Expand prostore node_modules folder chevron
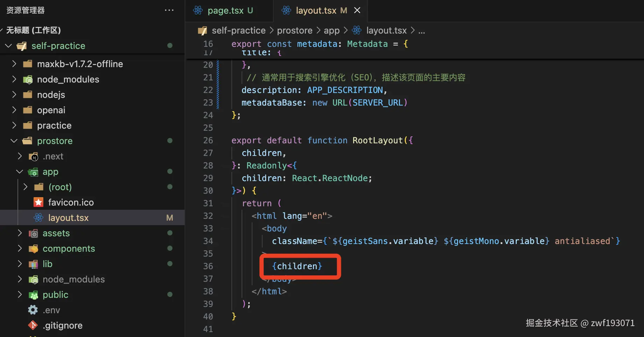The height and width of the screenshot is (337, 644). point(20,279)
